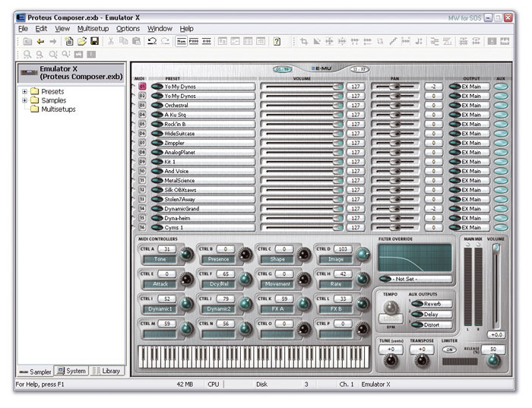
Task: Click the Paste clipboard toolbar icon
Action: 136,41
